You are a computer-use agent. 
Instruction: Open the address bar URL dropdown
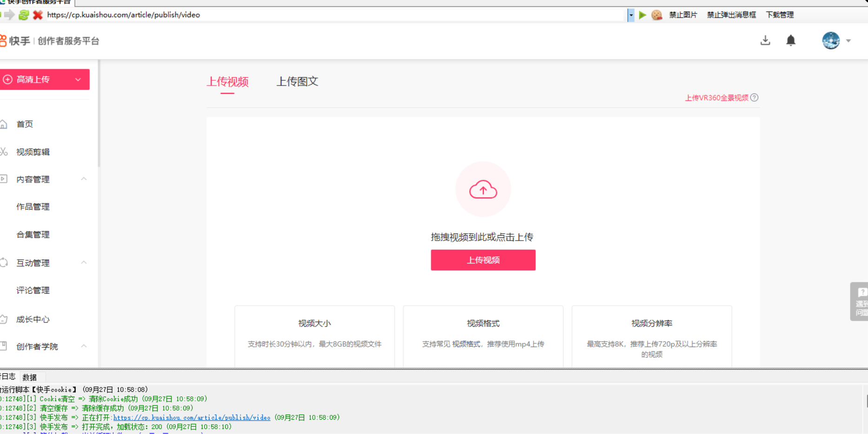pyautogui.click(x=631, y=15)
